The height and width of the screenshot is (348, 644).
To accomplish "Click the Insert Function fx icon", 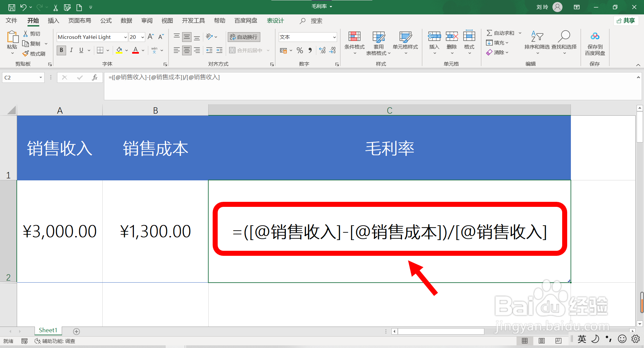I will click(95, 77).
